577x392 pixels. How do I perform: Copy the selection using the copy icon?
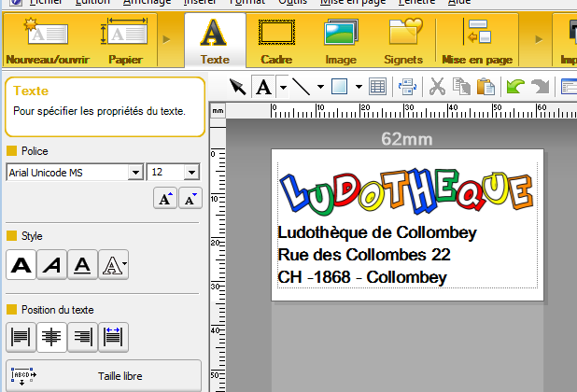pyautogui.click(x=461, y=87)
